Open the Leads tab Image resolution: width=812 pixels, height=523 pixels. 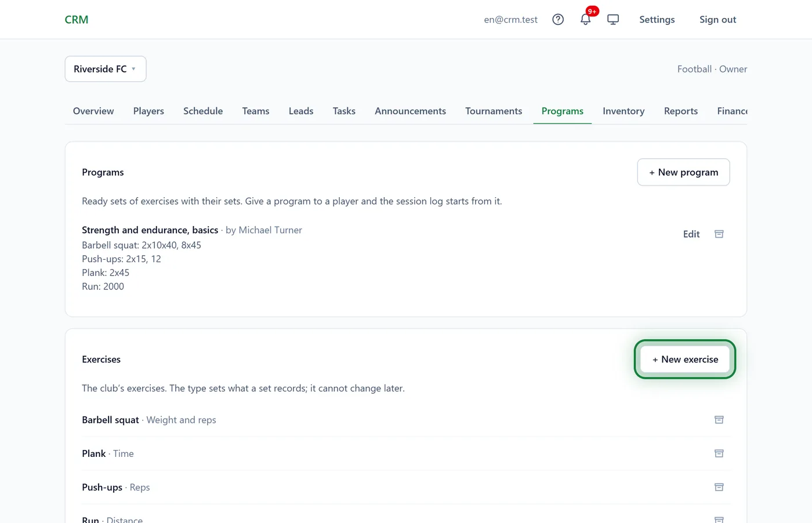tap(301, 111)
